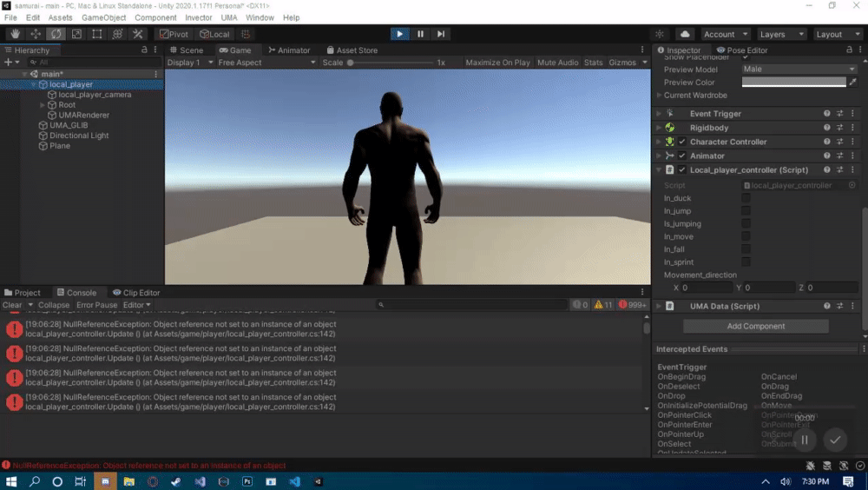Toggle Console warning messages filter

click(603, 305)
